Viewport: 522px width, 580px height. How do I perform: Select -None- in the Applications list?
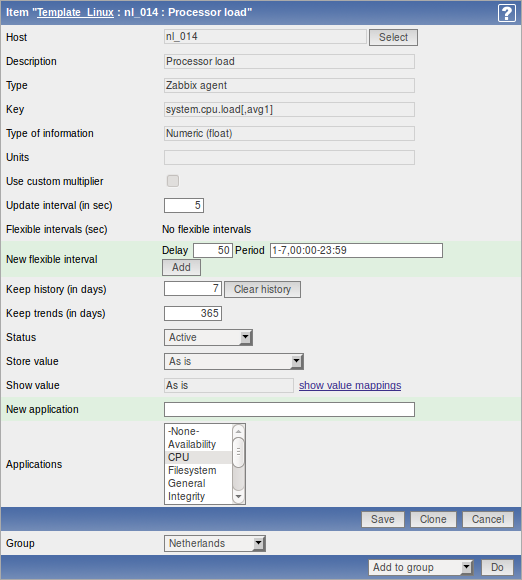pos(184,431)
